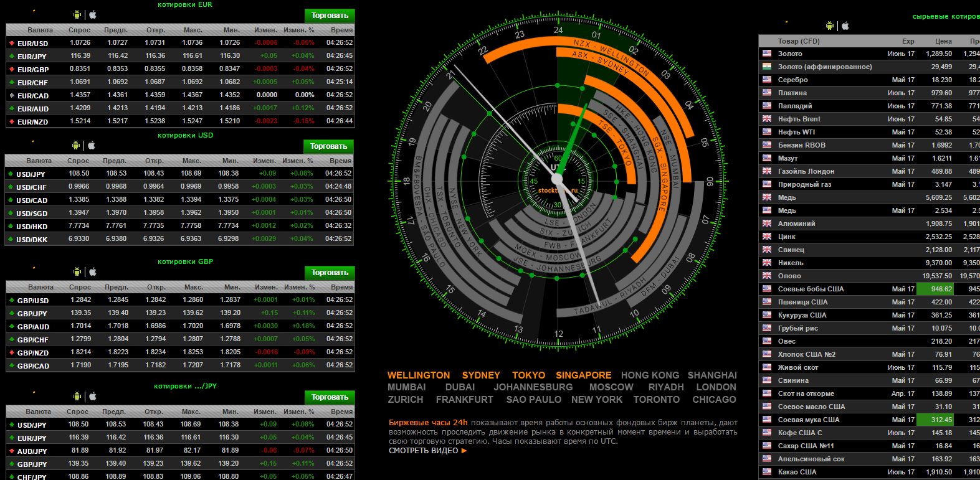Viewport: 980px width, 480px height.
Task: Click the UK flag next to Нефть Brent
Action: click(767, 119)
